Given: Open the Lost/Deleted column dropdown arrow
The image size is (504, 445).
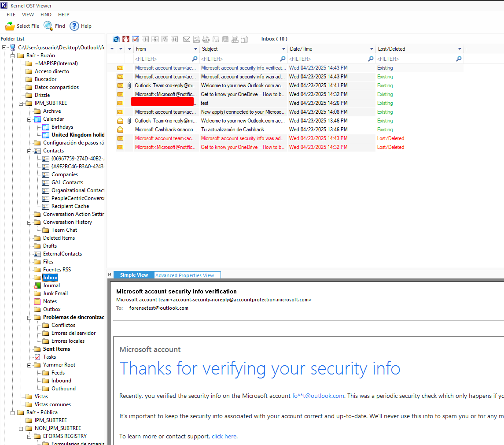Looking at the screenshot, I should [x=460, y=49].
